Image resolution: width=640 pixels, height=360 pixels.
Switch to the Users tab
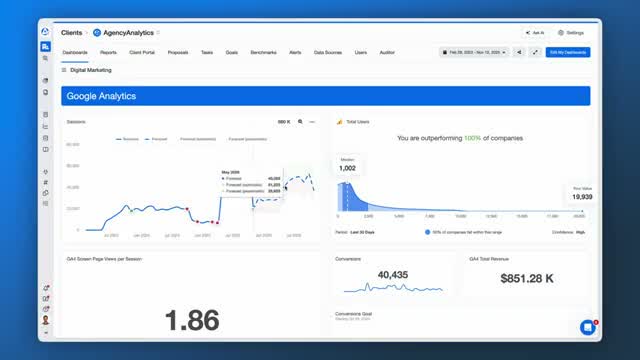coord(361,53)
